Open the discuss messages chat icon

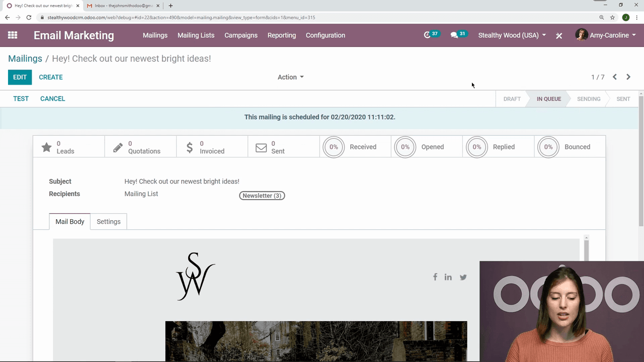tap(454, 35)
